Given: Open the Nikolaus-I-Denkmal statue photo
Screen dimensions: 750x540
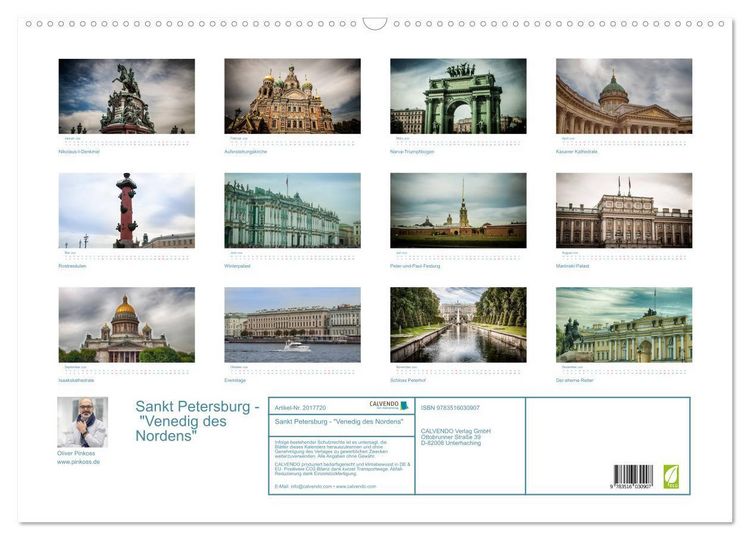Looking at the screenshot, I should click(x=127, y=96).
